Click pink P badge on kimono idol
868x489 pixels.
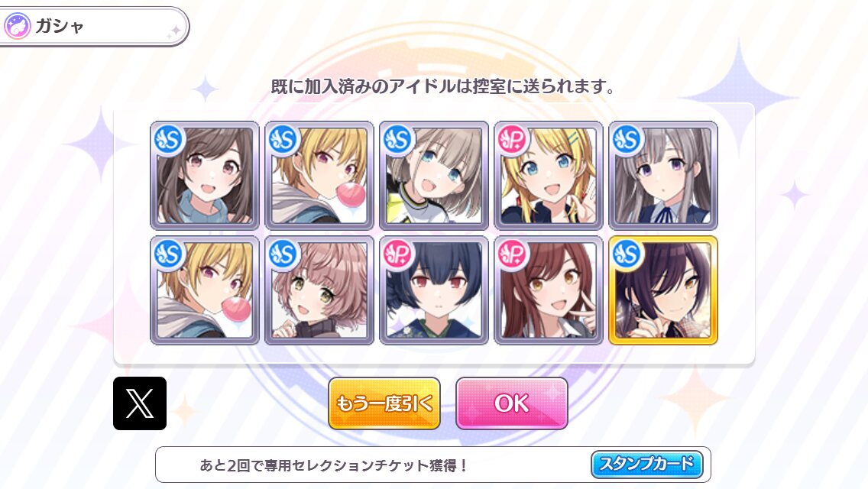[398, 254]
